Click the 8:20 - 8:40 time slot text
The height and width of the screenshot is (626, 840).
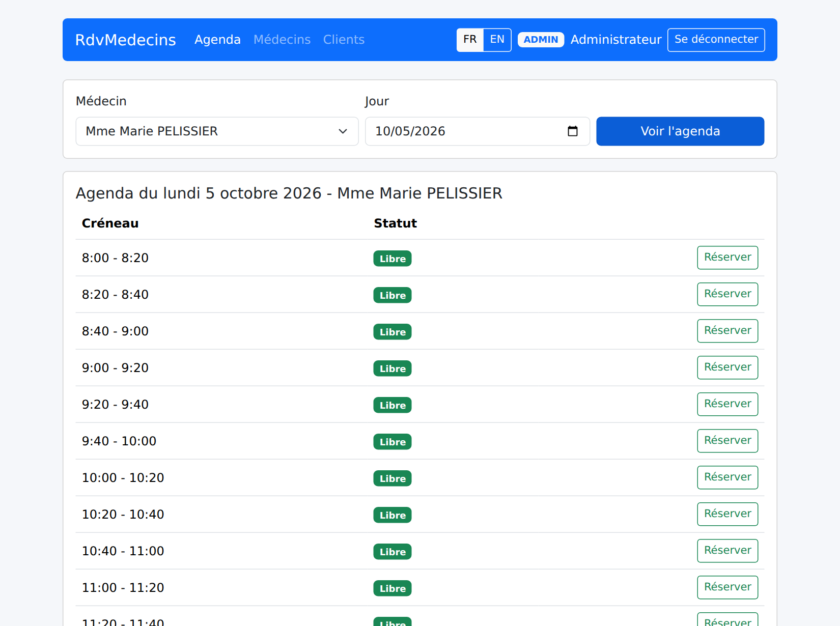pos(115,295)
